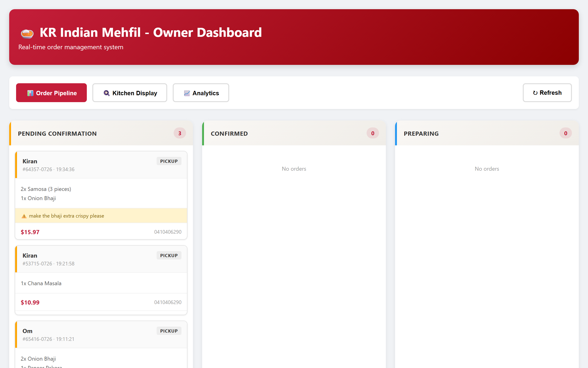The image size is (588, 368).
Task: Switch to the Order Pipeline tab
Action: 51,93
